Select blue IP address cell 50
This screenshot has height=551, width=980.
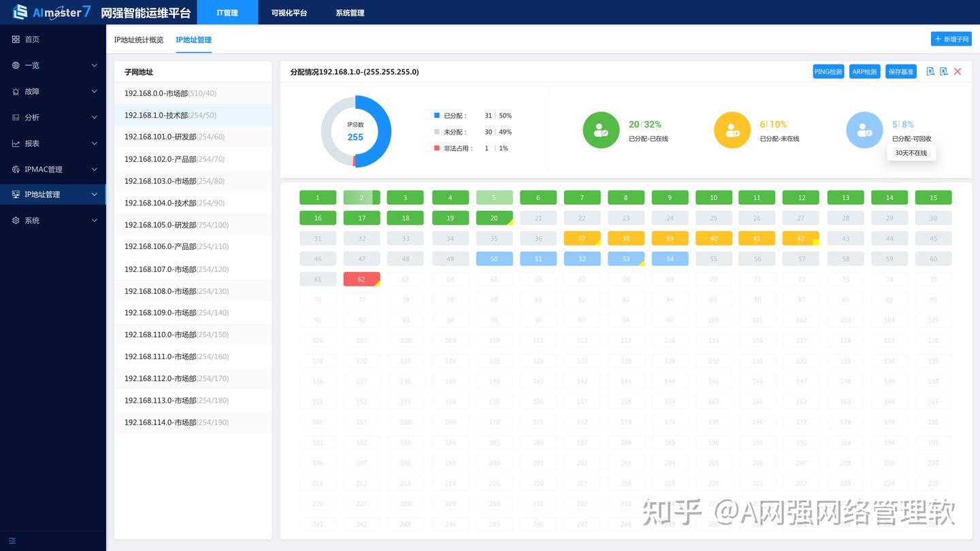pyautogui.click(x=494, y=259)
